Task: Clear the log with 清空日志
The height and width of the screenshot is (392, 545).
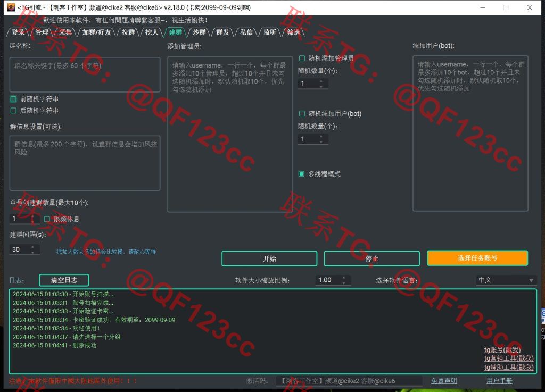Action: click(64, 280)
